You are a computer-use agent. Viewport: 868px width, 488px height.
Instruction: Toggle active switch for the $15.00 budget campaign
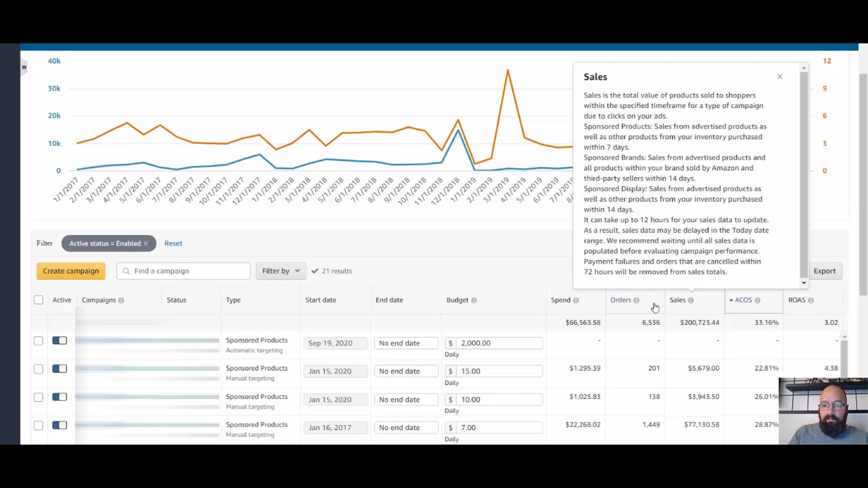(60, 369)
